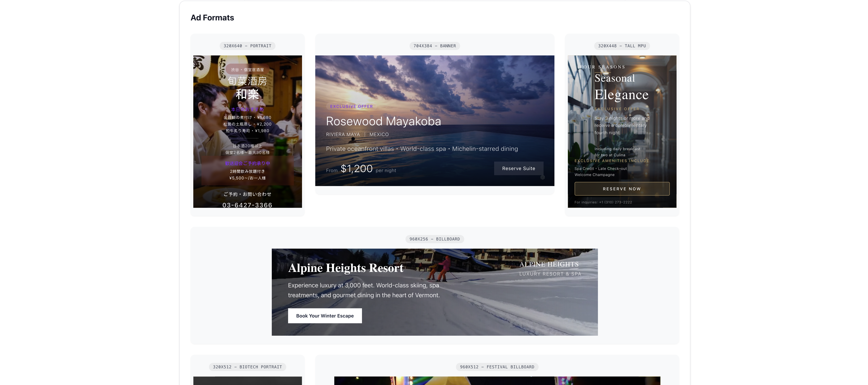This screenshot has height=385, width=868.
Task: Click the Reserve Suite button
Action: tap(519, 168)
